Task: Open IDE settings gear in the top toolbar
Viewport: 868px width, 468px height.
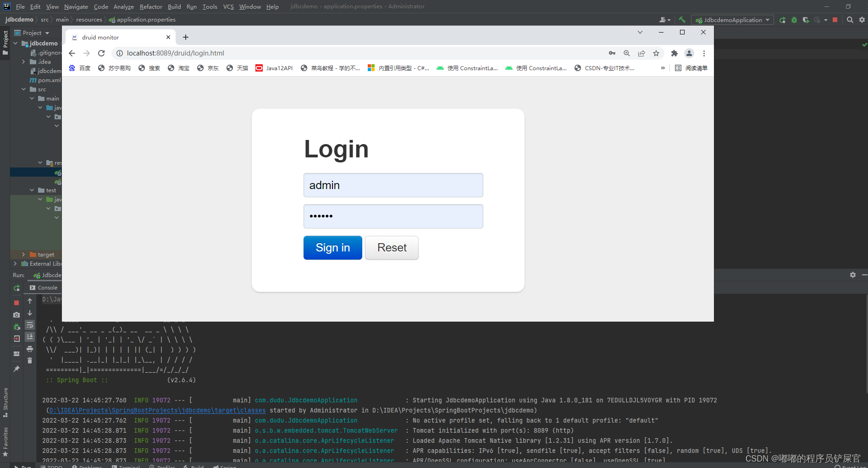Action: [862, 20]
